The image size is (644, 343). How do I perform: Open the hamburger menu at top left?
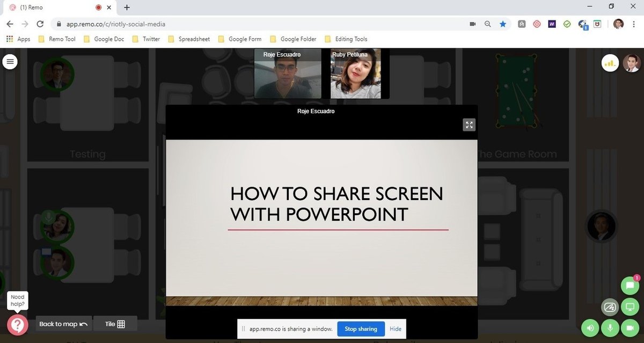point(10,62)
